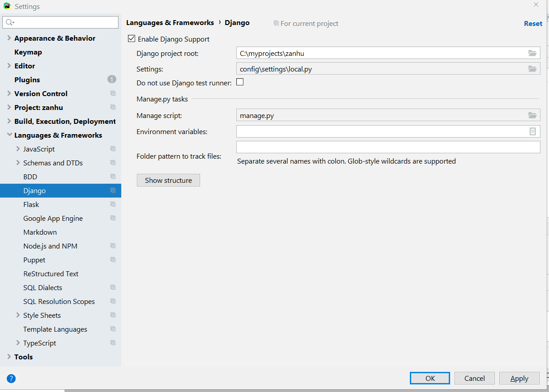Click project-level icon beside Puppet

[x=113, y=260]
